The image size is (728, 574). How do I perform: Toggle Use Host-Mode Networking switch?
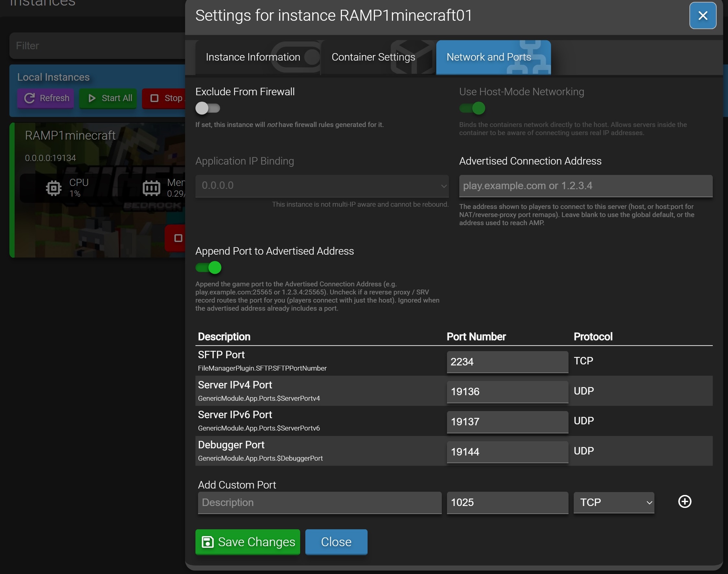pyautogui.click(x=472, y=108)
